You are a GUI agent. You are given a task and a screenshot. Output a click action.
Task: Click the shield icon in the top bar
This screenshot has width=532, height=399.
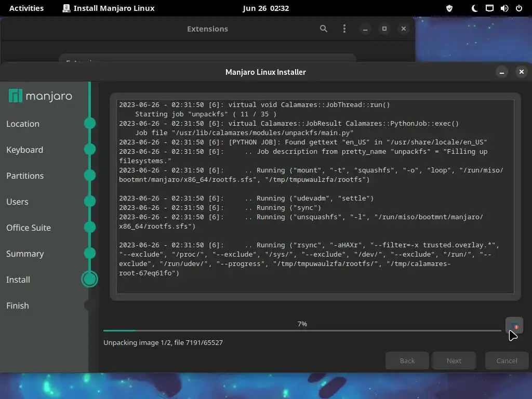point(449,8)
